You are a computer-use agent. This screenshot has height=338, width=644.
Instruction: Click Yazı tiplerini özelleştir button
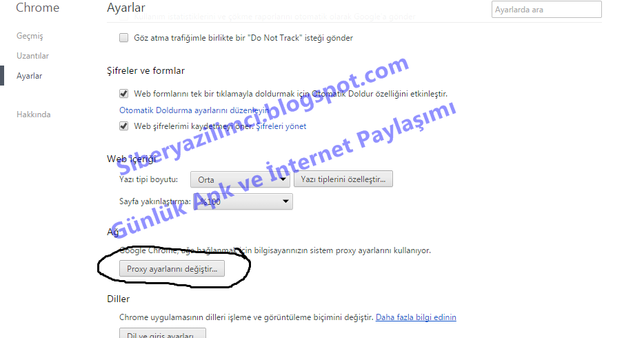343,179
